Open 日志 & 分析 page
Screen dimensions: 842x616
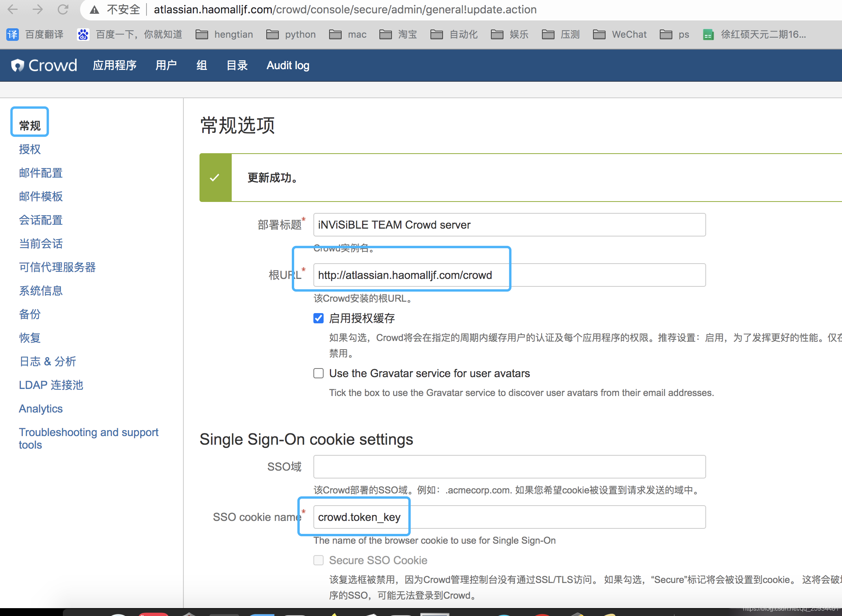click(x=48, y=361)
